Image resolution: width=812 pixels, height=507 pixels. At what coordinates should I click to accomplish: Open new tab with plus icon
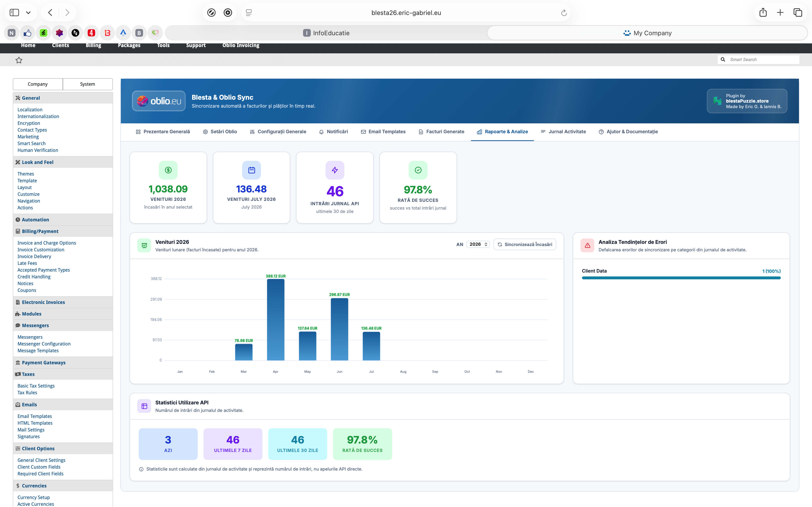click(x=780, y=13)
